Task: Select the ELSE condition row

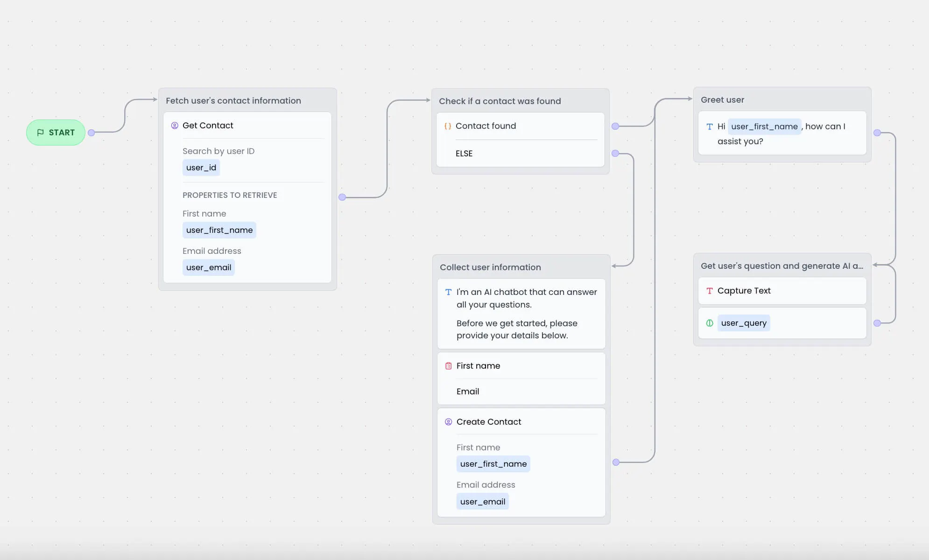Action: coord(521,154)
